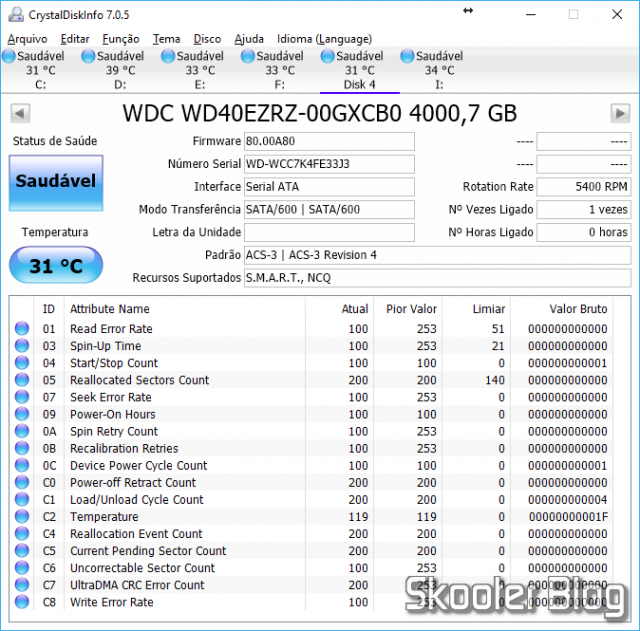Select the C: disk tab
Screen dimensions: 640x631
[40, 70]
